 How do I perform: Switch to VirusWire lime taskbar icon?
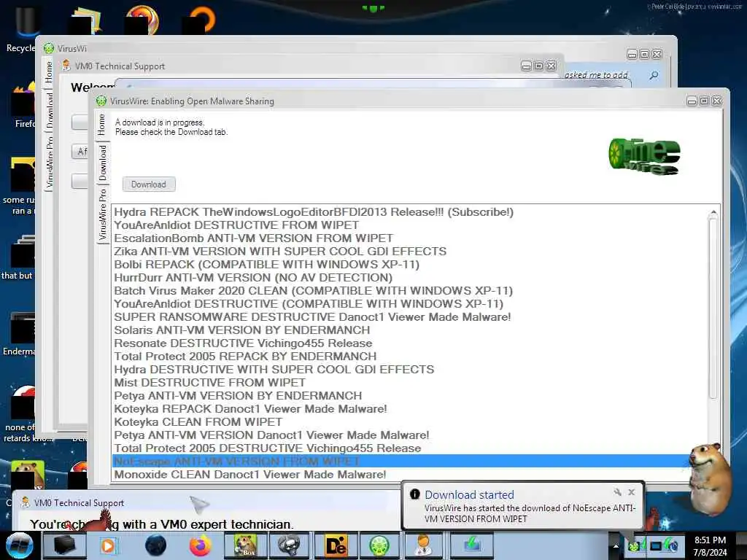379,545
